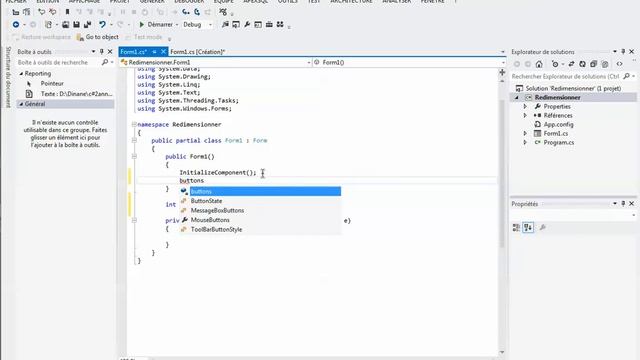Collapse the Form1() constructor block
The height and width of the screenshot is (360, 640).
click(134, 156)
